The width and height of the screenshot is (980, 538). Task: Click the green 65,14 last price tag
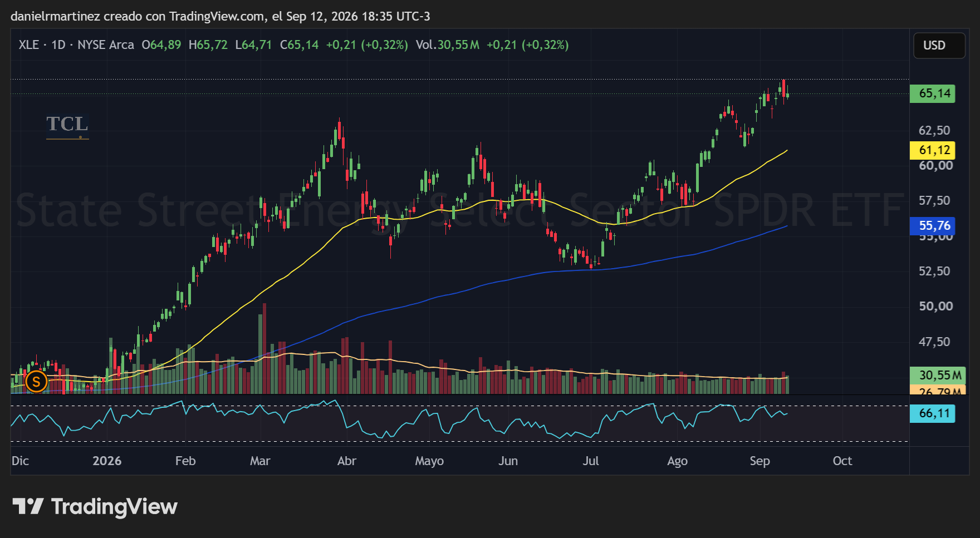pos(933,93)
